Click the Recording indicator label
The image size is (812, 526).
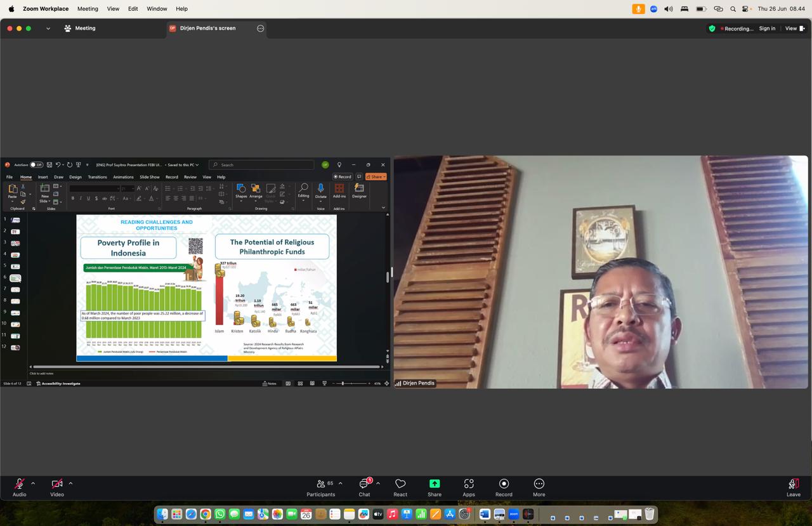pos(737,29)
